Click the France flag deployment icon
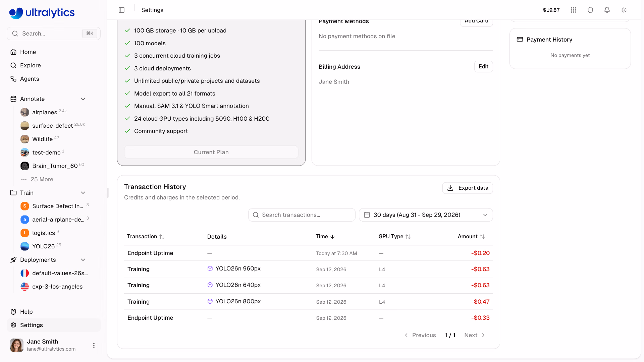The image size is (644, 362). pyautogui.click(x=25, y=273)
